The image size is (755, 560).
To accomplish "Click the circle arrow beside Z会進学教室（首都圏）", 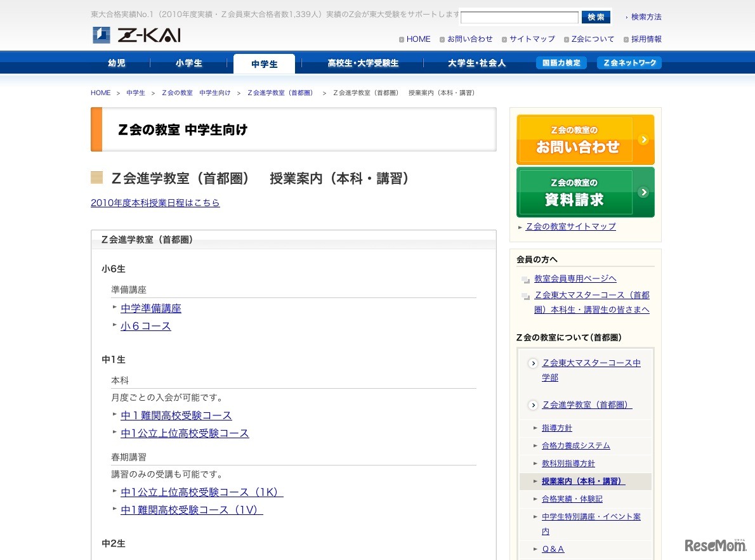I will coord(532,405).
